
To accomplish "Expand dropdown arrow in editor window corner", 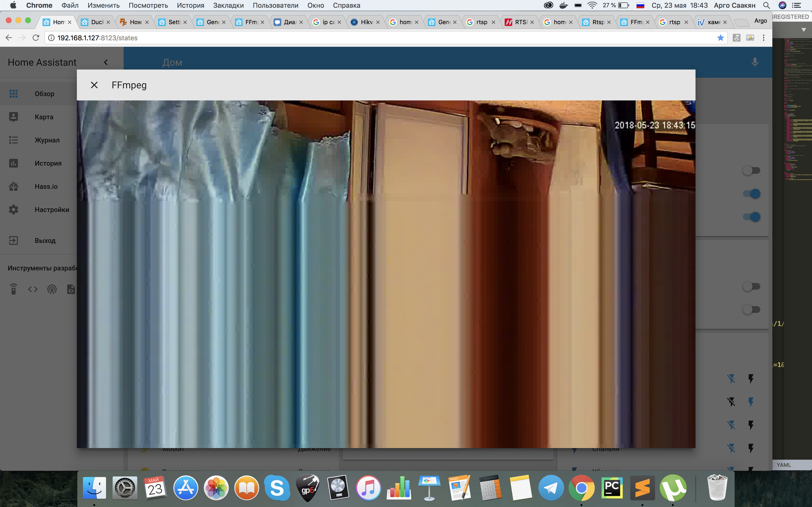I will click(804, 30).
